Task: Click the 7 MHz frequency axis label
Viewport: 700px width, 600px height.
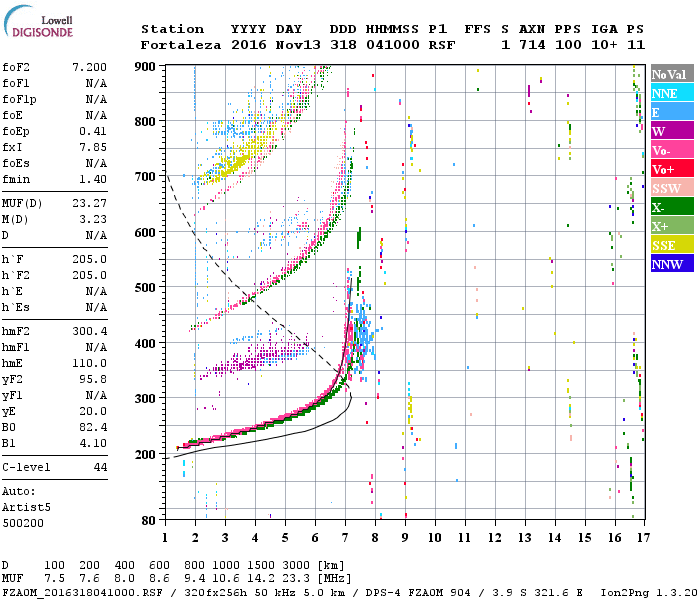Action: tap(345, 538)
